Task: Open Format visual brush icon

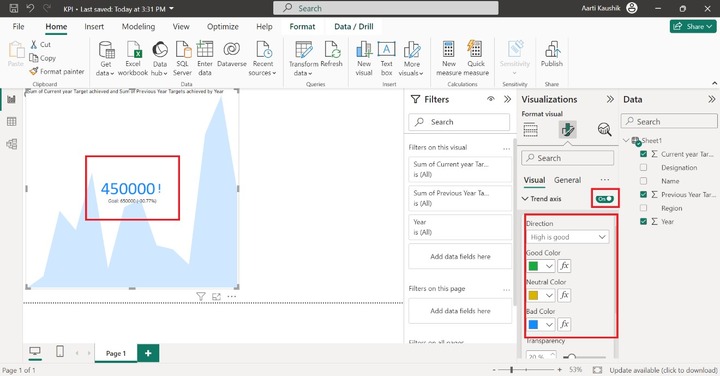Action: pyautogui.click(x=568, y=130)
